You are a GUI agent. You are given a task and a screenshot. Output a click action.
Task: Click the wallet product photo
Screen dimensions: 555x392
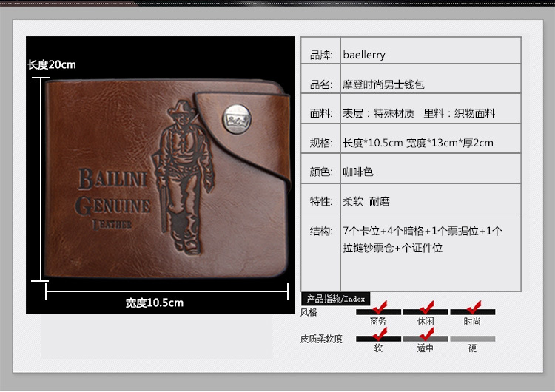(161, 175)
